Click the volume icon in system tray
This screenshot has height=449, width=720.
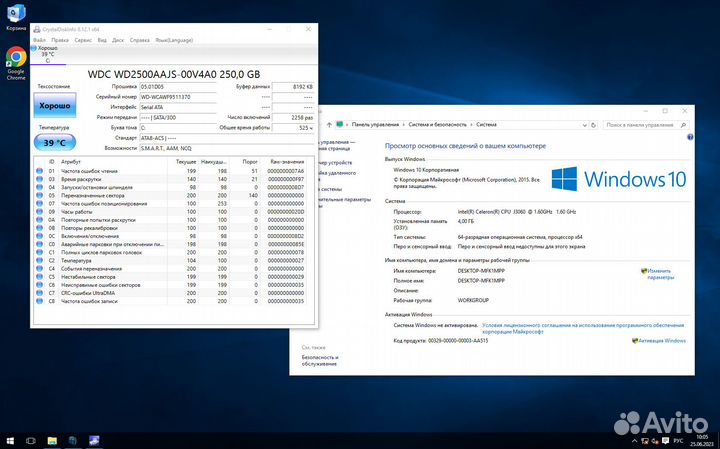pyautogui.click(x=655, y=441)
